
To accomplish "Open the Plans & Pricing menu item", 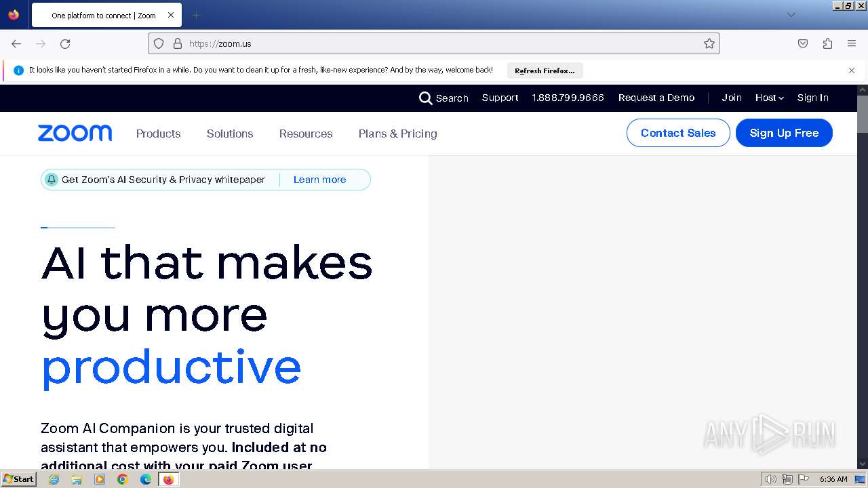I will pyautogui.click(x=397, y=134).
